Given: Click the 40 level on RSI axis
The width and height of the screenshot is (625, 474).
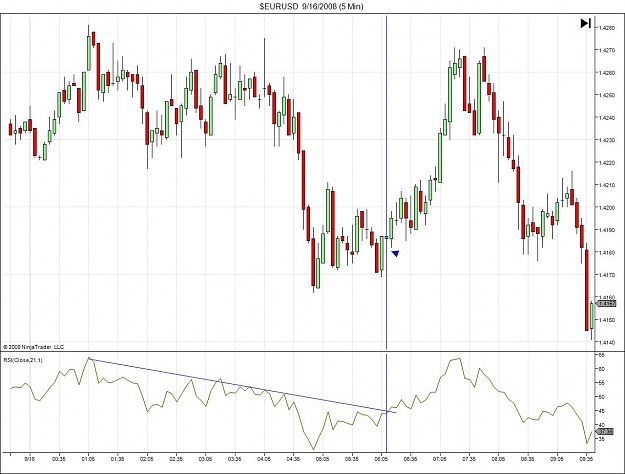Looking at the screenshot, I should [x=601, y=425].
